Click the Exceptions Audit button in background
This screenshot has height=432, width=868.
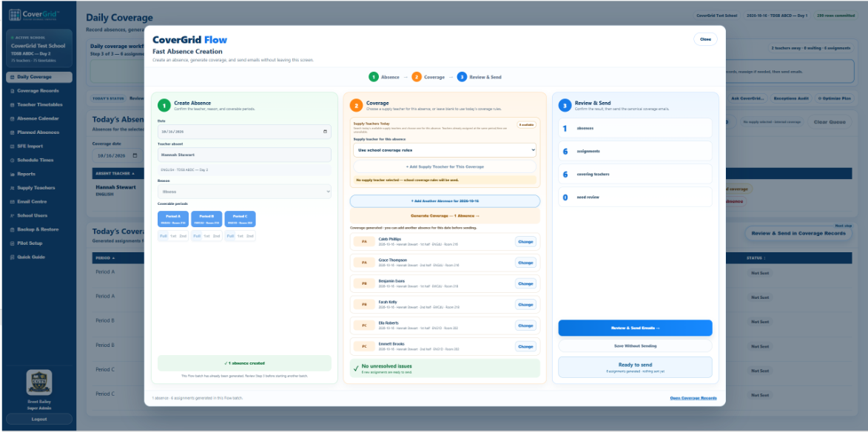click(790, 98)
